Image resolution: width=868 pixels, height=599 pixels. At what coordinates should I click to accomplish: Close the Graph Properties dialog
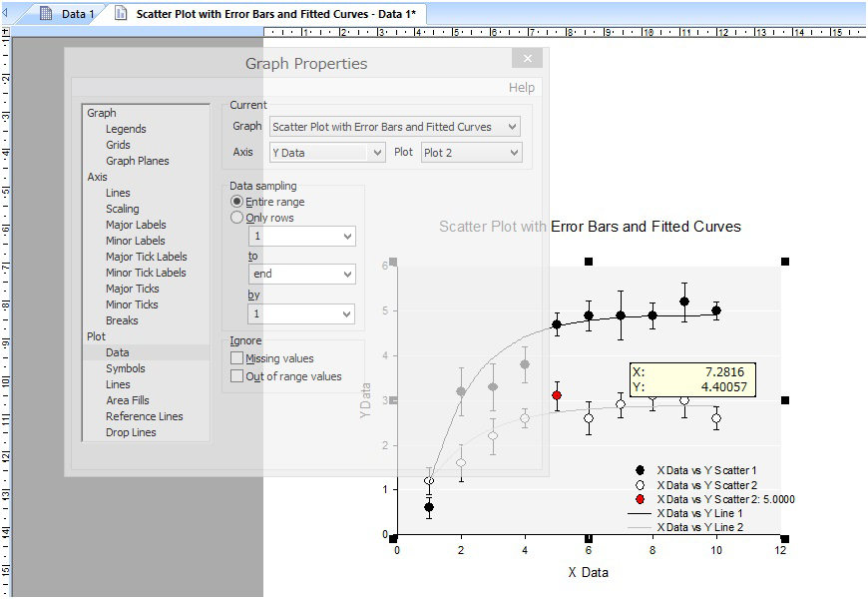point(527,59)
